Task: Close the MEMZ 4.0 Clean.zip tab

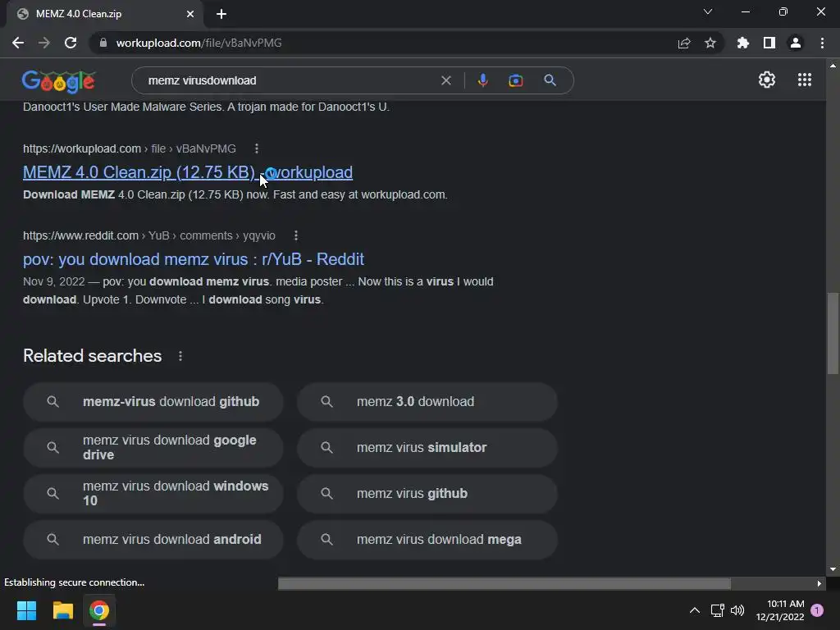Action: pyautogui.click(x=190, y=14)
